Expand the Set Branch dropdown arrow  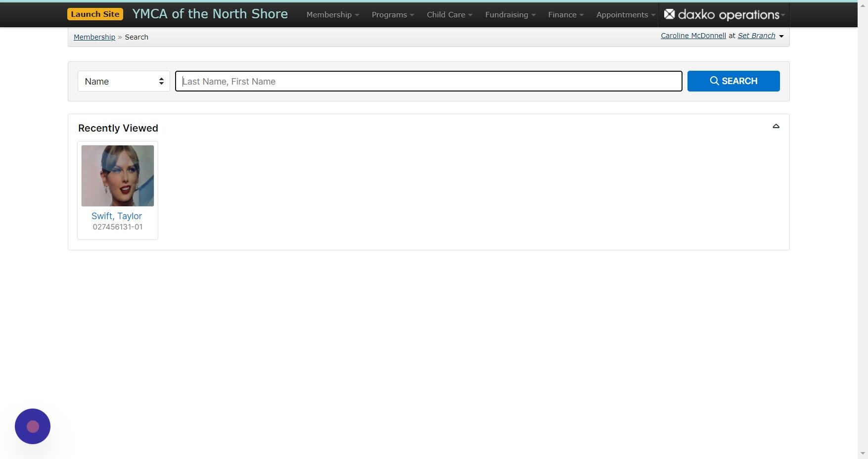point(781,36)
